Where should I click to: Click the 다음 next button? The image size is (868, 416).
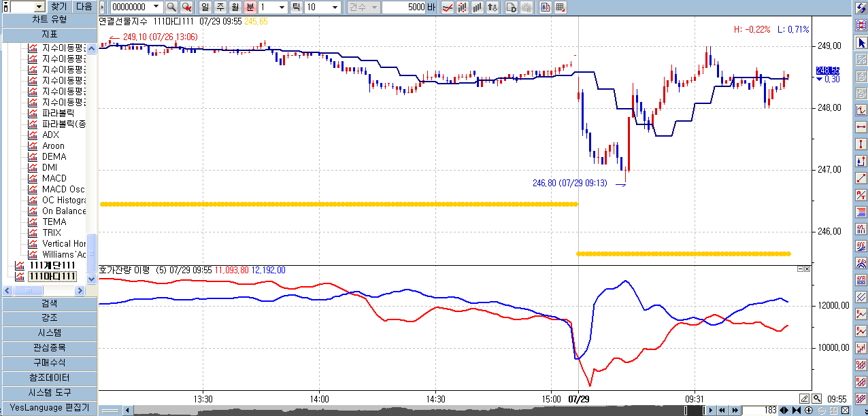pos(84,6)
